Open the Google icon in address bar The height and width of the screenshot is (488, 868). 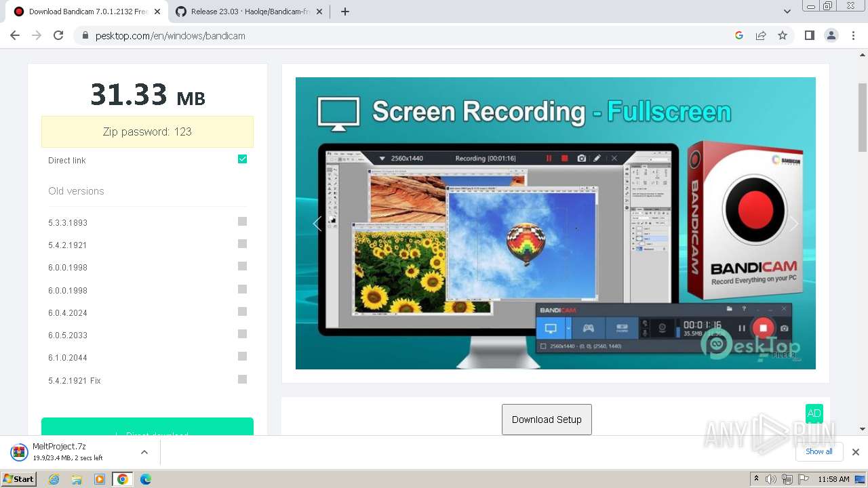[739, 35]
